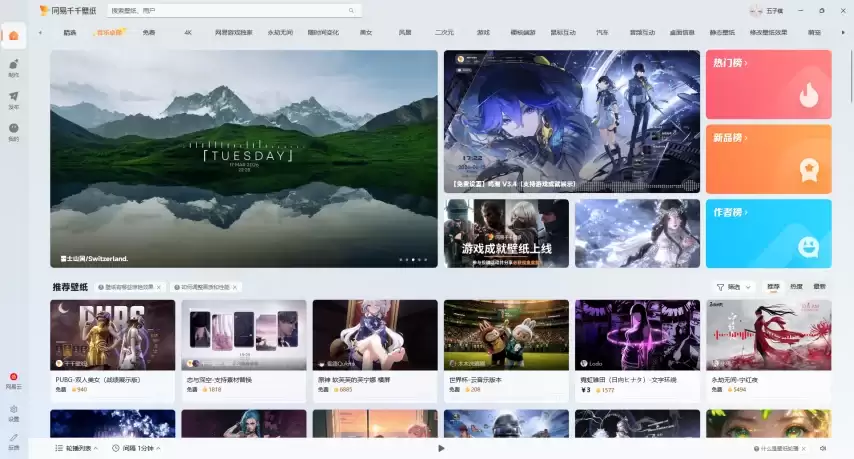Open the purple 日向ヒナタ wallpaper thumbnail
This screenshot has width=854, height=459.
tap(637, 335)
